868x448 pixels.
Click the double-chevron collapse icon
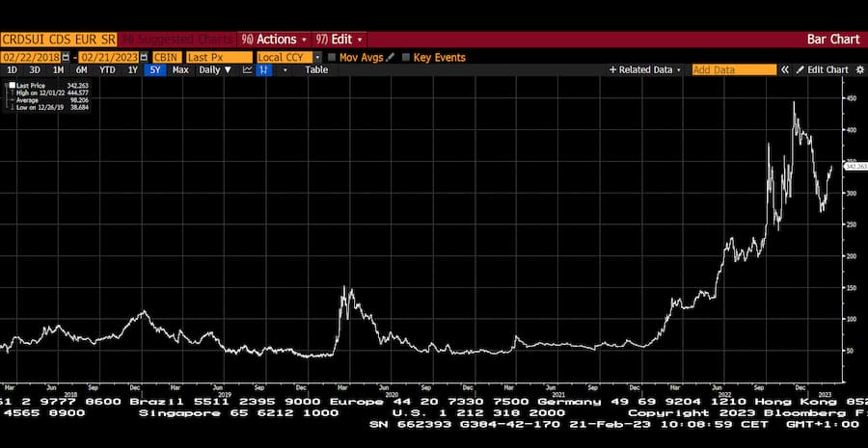click(785, 70)
